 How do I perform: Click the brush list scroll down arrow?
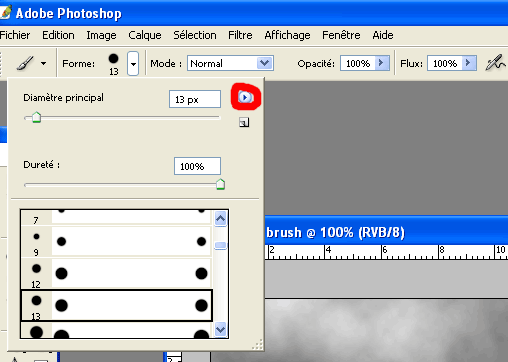coord(220,330)
